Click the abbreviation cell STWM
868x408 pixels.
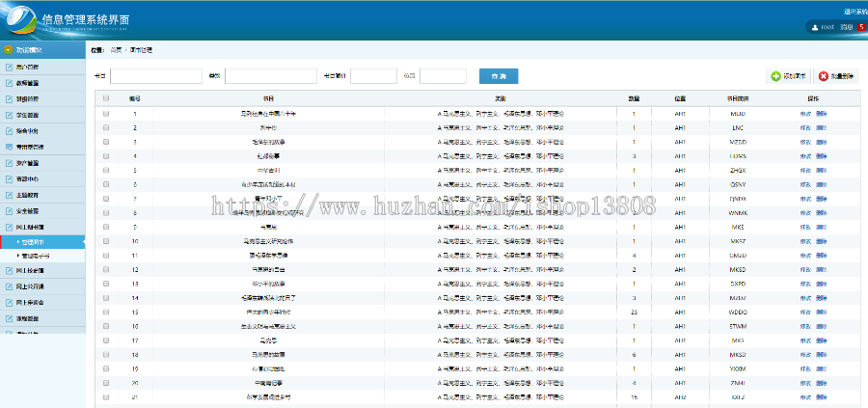738,326
